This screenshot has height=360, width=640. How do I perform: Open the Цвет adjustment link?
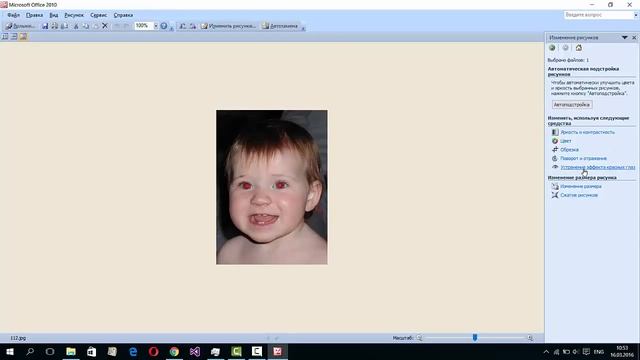pyautogui.click(x=566, y=141)
